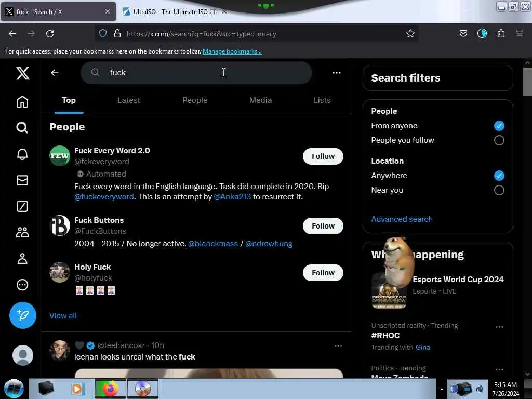Click site padlock security icon
532x399 pixels.
(x=117, y=33)
